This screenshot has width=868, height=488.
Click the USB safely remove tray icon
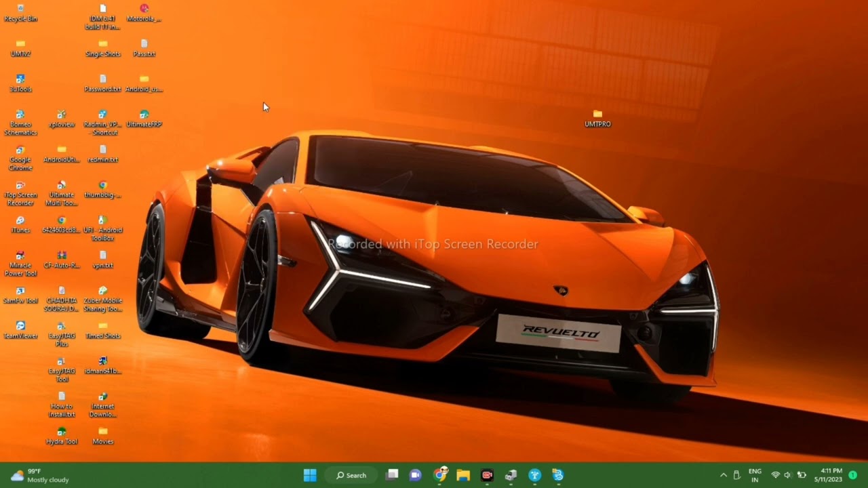(x=736, y=475)
